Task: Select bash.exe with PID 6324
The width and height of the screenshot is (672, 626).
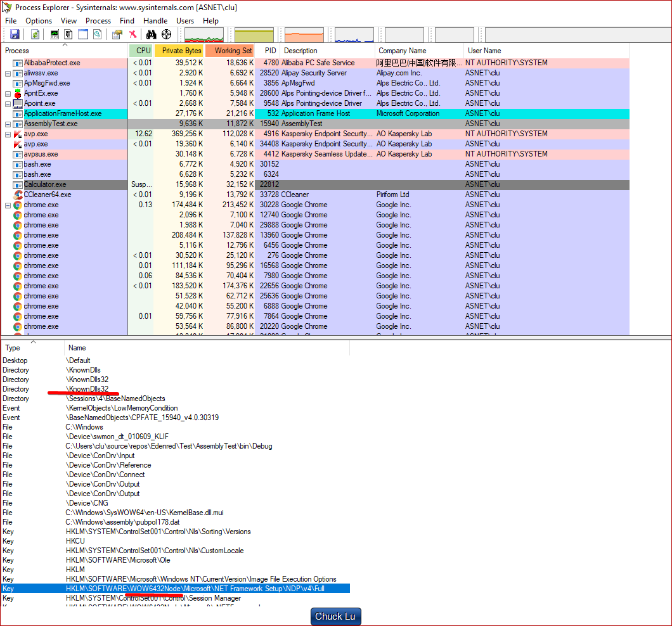Action: point(315,174)
